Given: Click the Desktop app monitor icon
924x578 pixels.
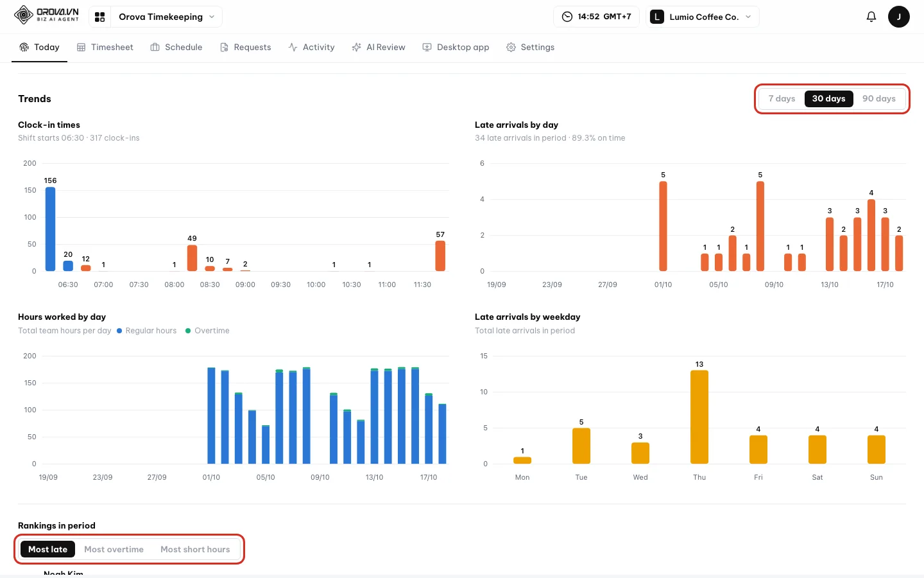Looking at the screenshot, I should 427,48.
